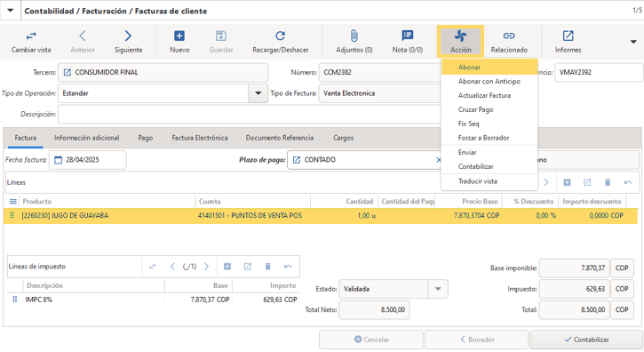Viewport: 644px width, 352px height.
Task: Open Adjuntos (0) attachments
Action: [x=354, y=42]
